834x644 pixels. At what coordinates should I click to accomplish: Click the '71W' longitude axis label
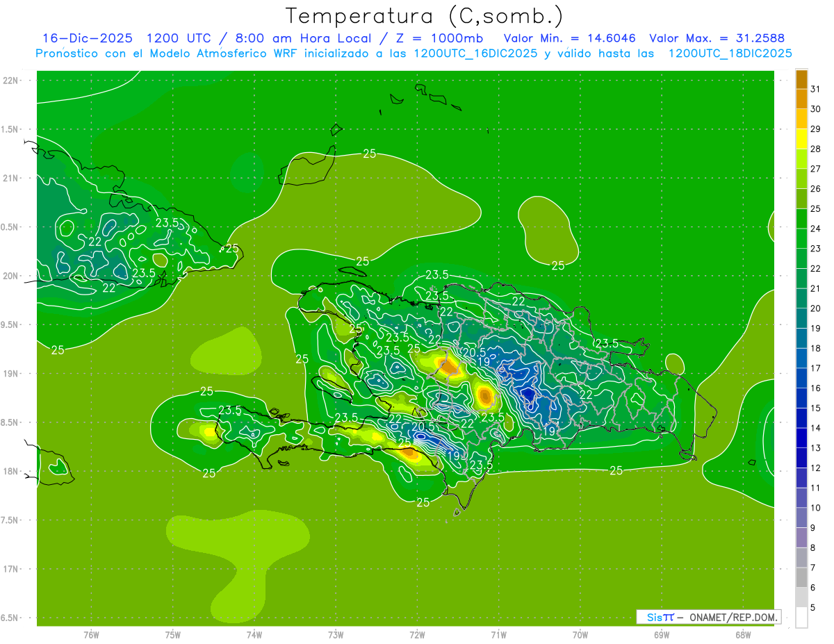point(498,634)
